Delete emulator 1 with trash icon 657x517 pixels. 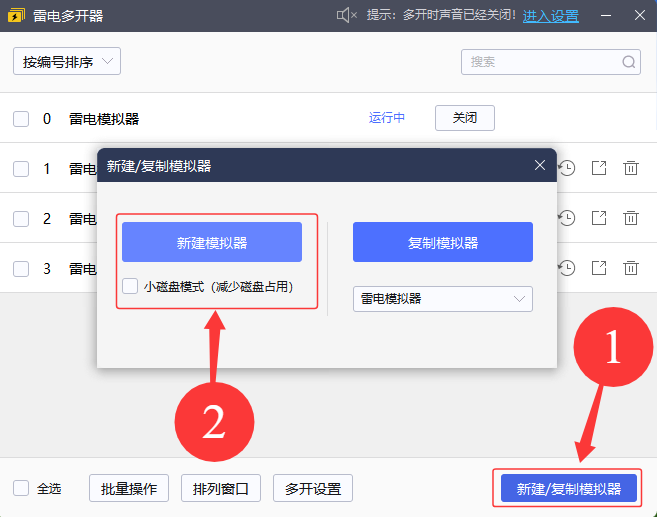tap(631, 168)
